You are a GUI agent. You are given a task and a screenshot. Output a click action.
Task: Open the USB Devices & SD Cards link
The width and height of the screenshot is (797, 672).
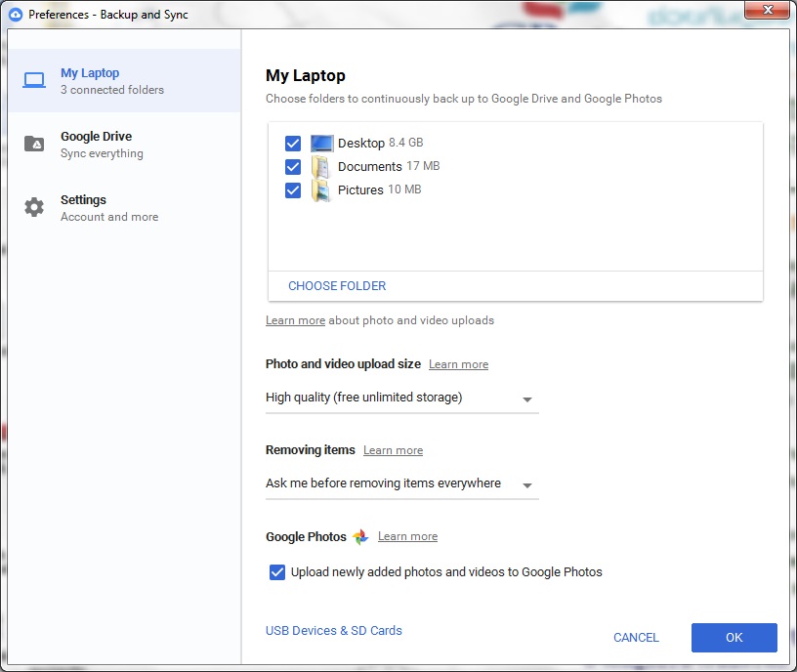point(333,631)
